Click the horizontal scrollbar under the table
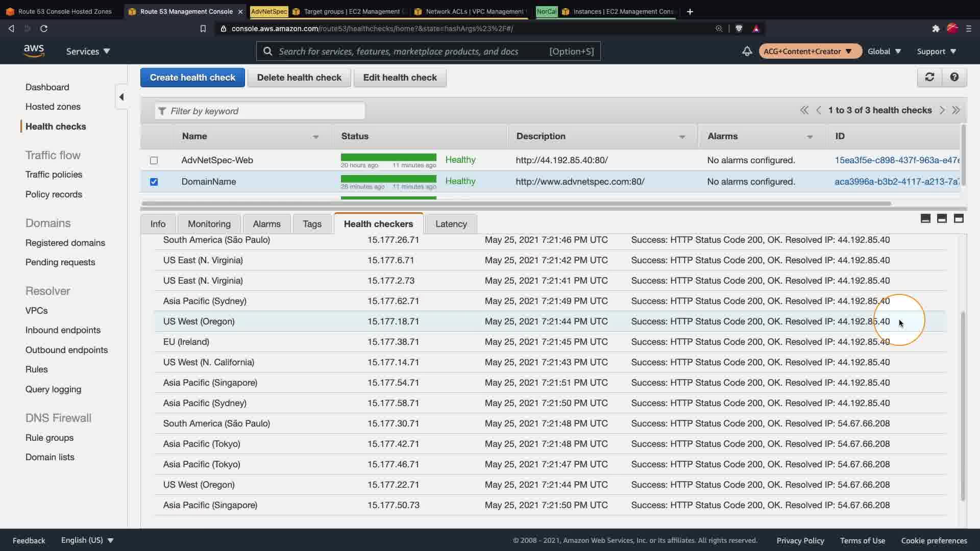This screenshot has width=980, height=551. coord(516,204)
